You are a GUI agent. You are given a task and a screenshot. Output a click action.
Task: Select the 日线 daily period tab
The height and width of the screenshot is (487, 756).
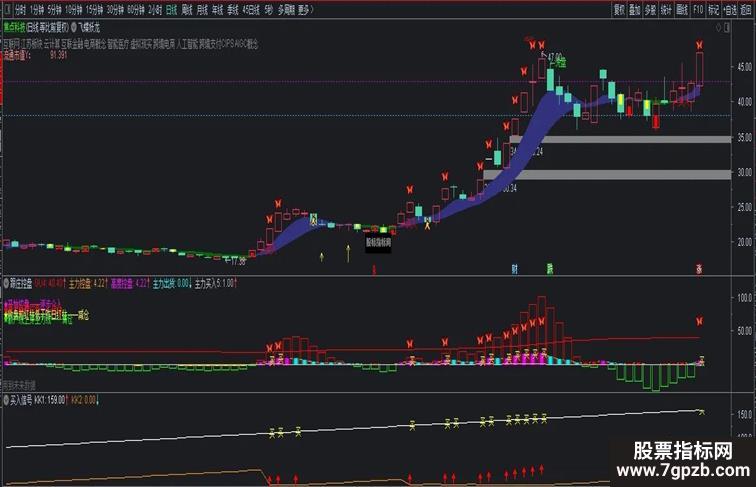[171, 10]
